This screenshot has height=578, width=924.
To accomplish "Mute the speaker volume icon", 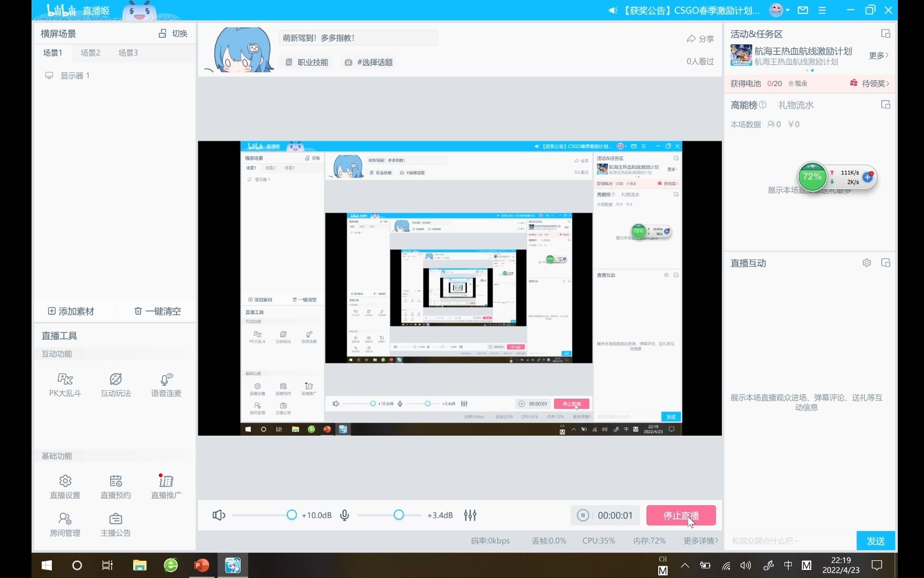I will 219,515.
